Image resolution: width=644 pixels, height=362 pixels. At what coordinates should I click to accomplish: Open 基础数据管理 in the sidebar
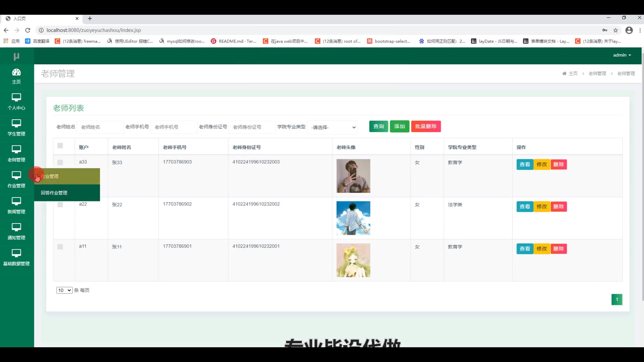click(x=16, y=257)
